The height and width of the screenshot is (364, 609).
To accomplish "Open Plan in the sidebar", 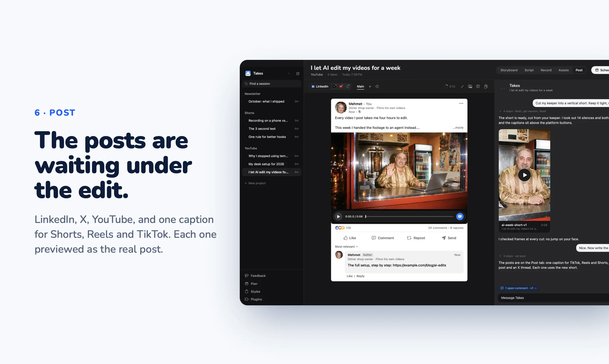I will 251,284.
